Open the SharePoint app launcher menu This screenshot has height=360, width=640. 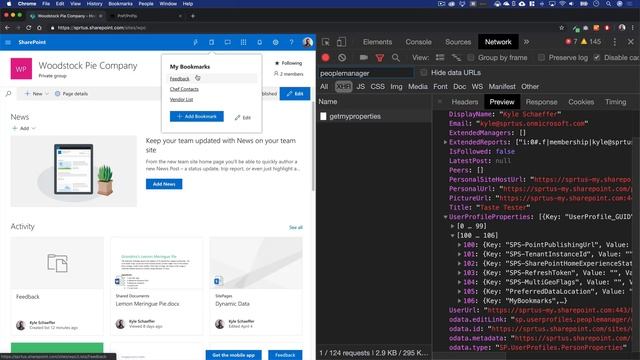8,42
